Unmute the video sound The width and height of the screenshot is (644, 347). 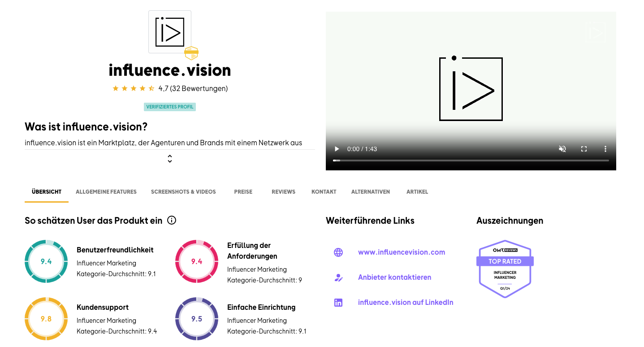coord(562,149)
